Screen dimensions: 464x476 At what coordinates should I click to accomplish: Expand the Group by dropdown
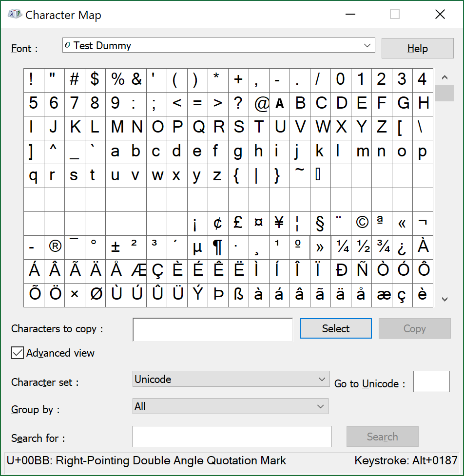(x=230, y=406)
